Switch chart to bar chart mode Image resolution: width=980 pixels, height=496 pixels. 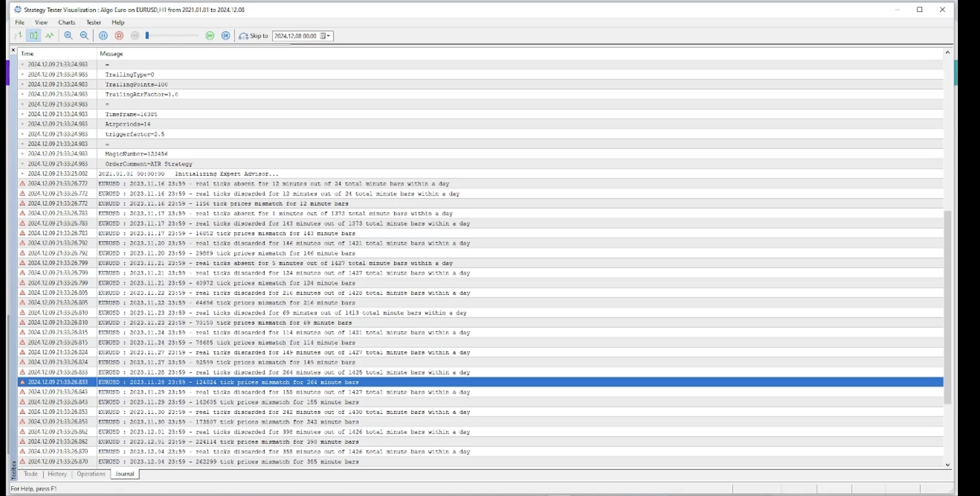(x=18, y=36)
